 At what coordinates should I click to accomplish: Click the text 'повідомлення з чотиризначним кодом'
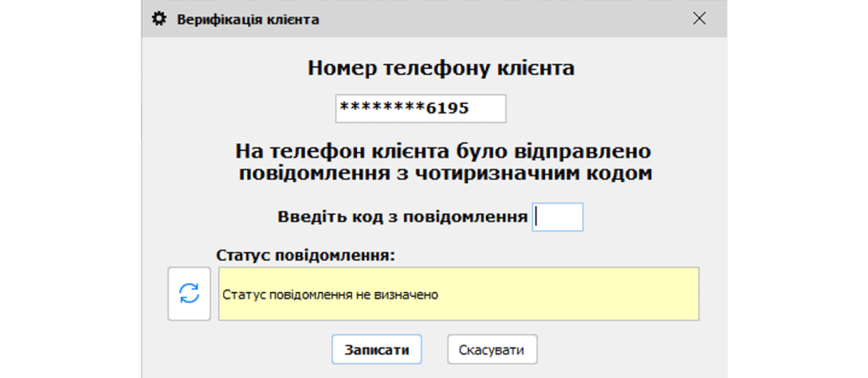445,174
